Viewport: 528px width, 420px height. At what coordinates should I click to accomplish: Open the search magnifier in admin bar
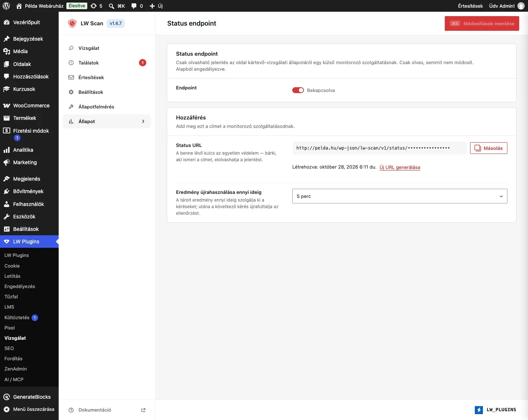click(111, 6)
